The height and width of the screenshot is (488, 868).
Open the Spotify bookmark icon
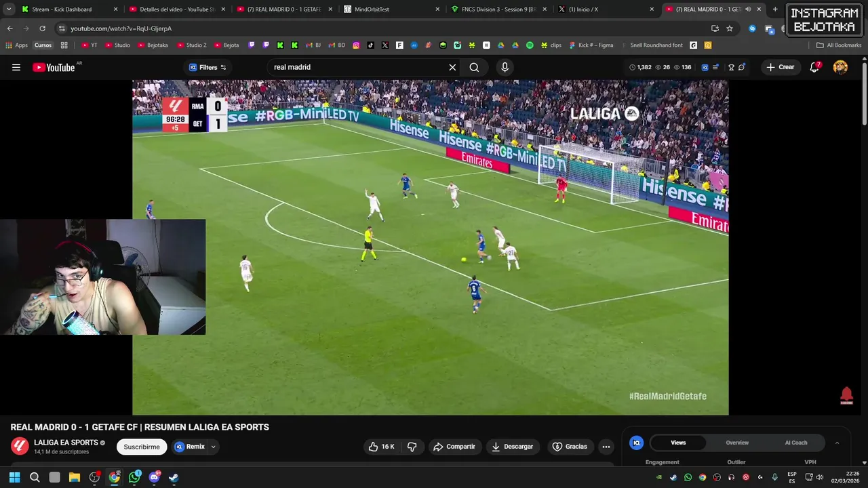coord(530,45)
